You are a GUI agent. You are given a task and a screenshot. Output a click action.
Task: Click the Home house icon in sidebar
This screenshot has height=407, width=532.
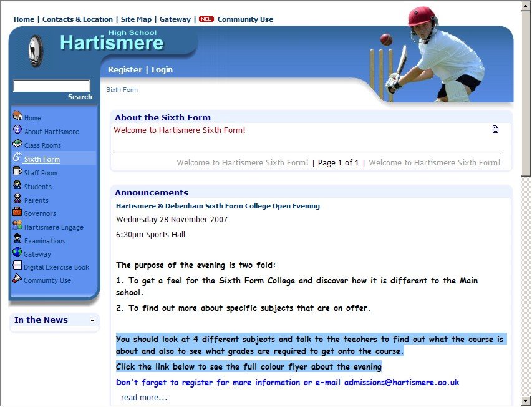pyautogui.click(x=17, y=116)
